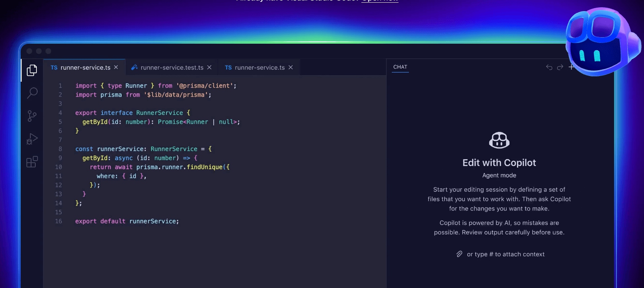Click the green window maximize dot

click(x=48, y=51)
